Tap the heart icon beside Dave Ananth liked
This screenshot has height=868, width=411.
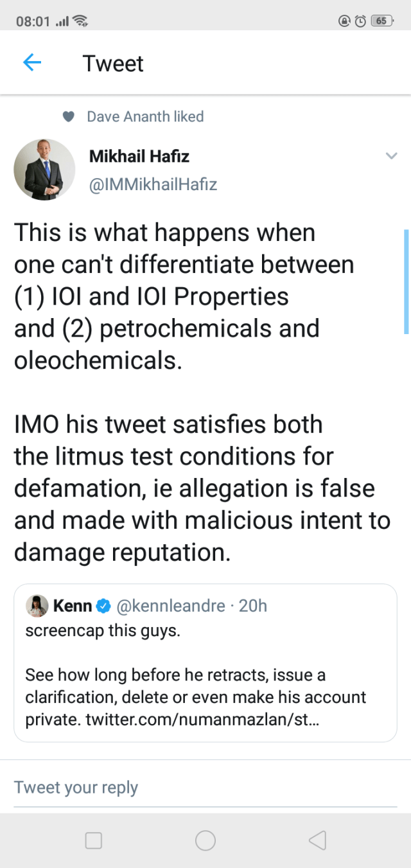tap(69, 117)
